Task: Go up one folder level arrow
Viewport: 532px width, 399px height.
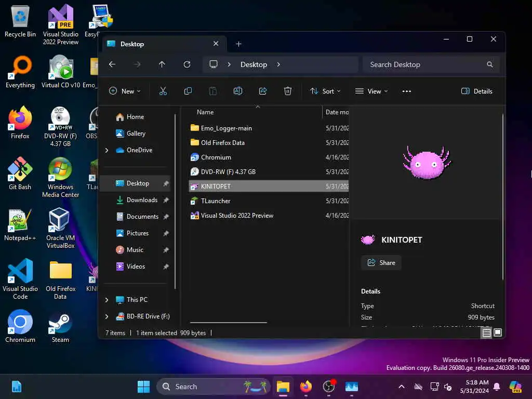Action: pyautogui.click(x=162, y=64)
